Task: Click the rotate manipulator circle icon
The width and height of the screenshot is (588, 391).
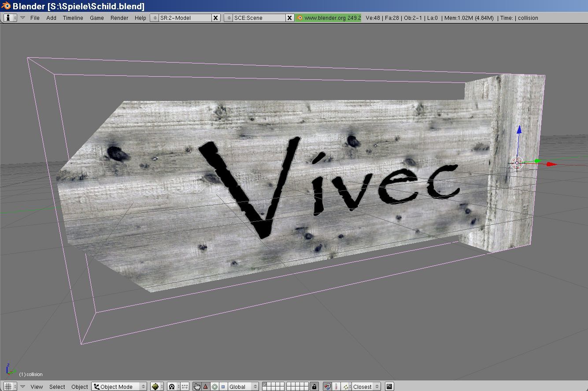Action: (214, 387)
